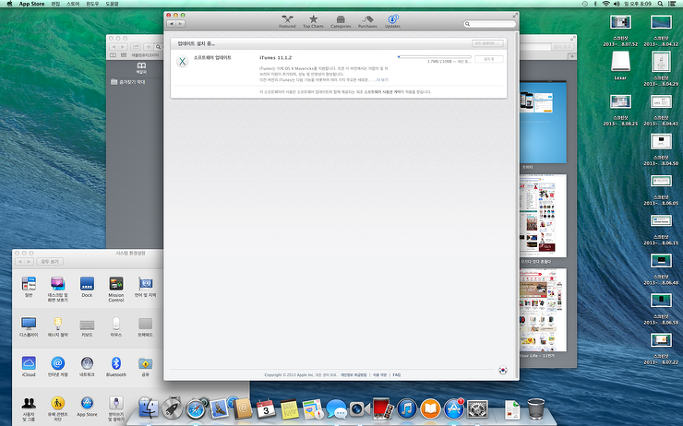Open Dock settings in System Preferences
683x426 pixels.
click(87, 287)
